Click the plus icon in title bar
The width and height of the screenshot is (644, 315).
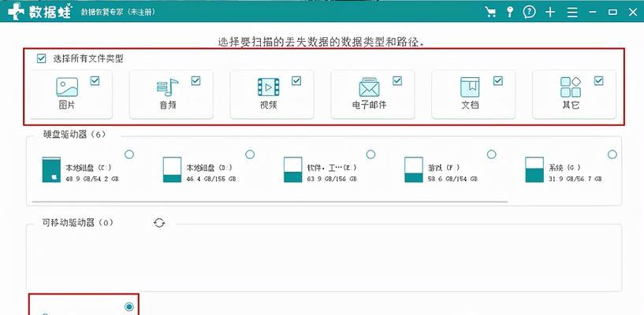click(550, 12)
